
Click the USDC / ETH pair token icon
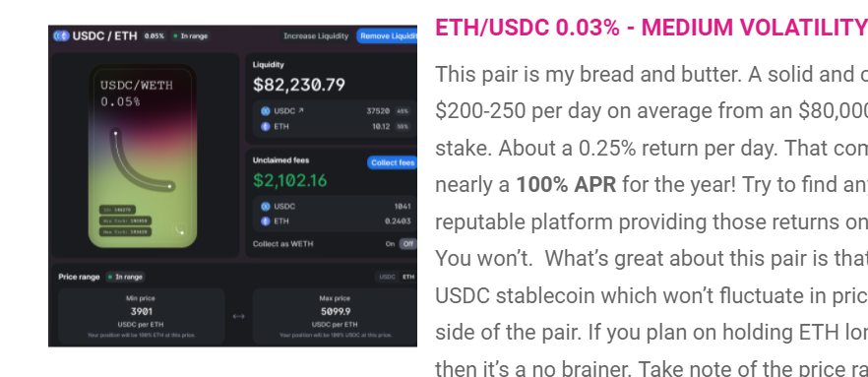coord(61,36)
